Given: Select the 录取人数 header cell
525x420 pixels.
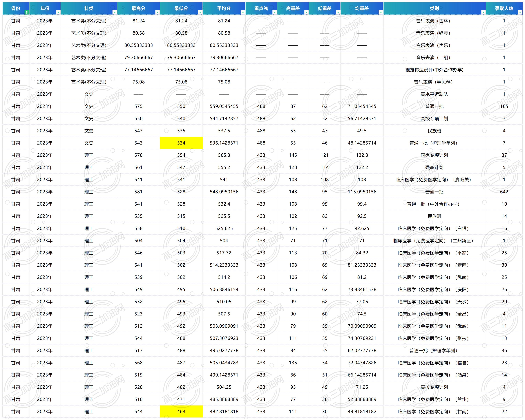Looking at the screenshot, I should tap(504, 9).
